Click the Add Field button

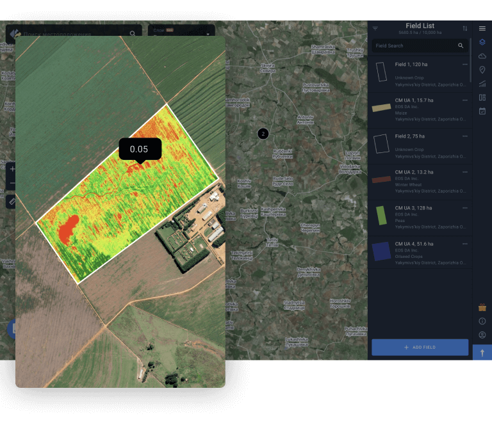pyautogui.click(x=420, y=347)
